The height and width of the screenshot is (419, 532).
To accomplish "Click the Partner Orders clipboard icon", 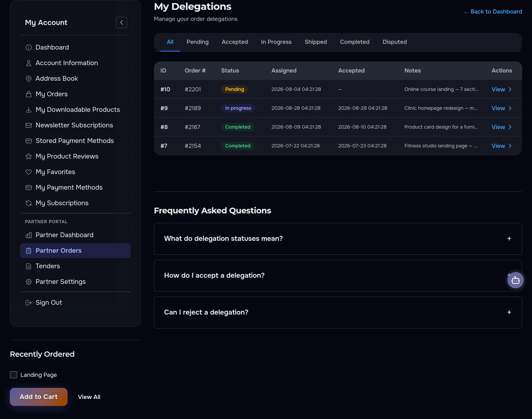I will tap(29, 251).
